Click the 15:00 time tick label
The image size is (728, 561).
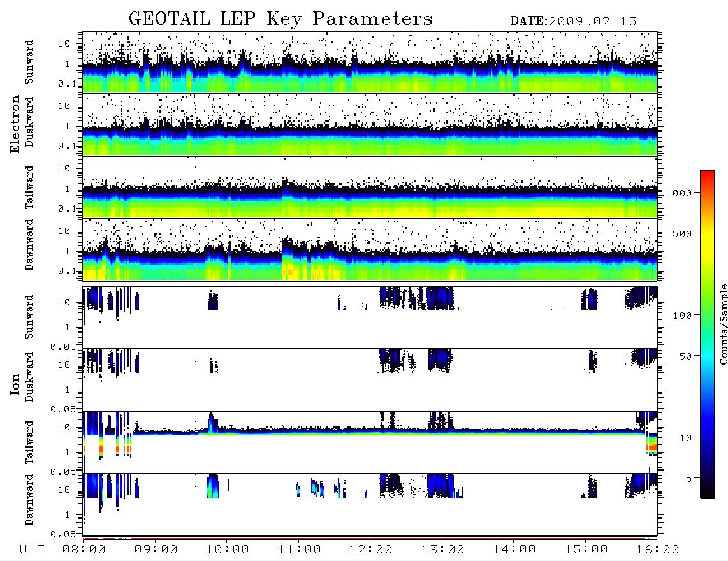coord(586,550)
